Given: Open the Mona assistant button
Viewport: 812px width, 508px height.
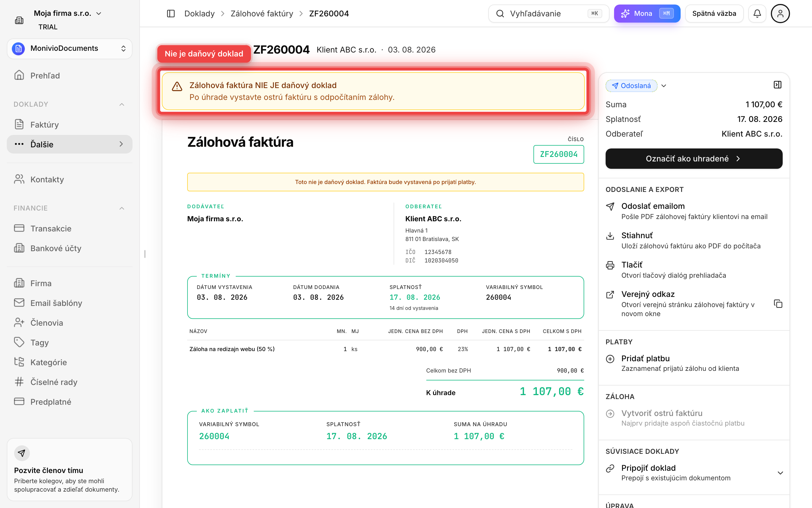Looking at the screenshot, I should [x=647, y=14].
